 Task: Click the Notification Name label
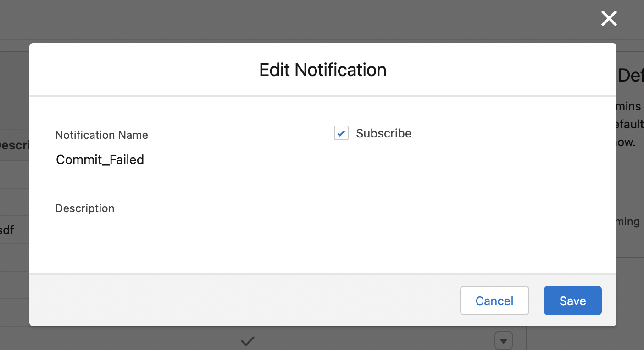pos(101,135)
